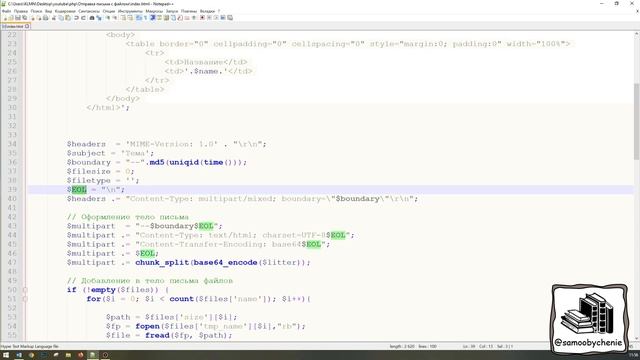
Task: Redo the edit via toolbar
Action: point(84,18)
